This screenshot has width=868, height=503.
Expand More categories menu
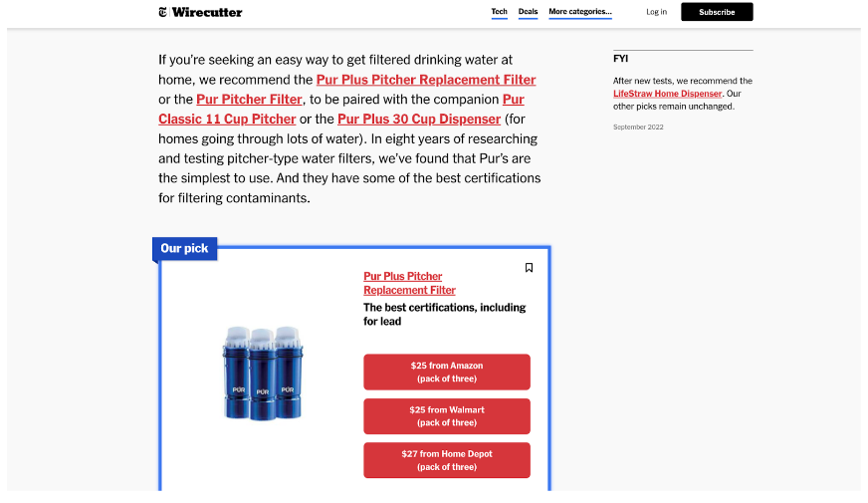[x=580, y=12]
